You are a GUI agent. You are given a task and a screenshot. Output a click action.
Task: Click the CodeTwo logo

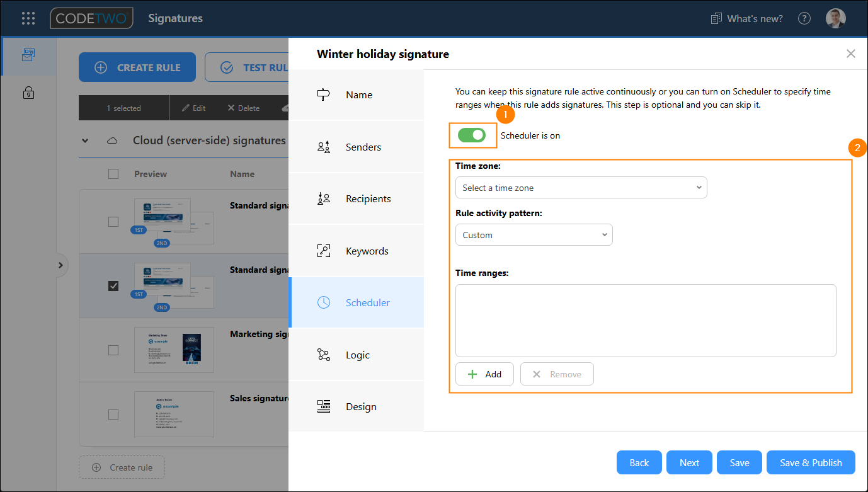point(92,18)
